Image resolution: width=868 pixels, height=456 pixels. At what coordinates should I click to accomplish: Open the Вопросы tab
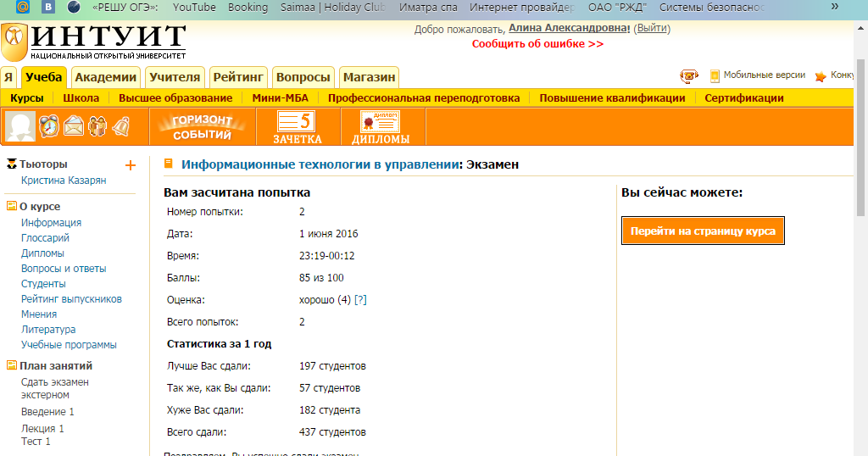pyautogui.click(x=303, y=77)
